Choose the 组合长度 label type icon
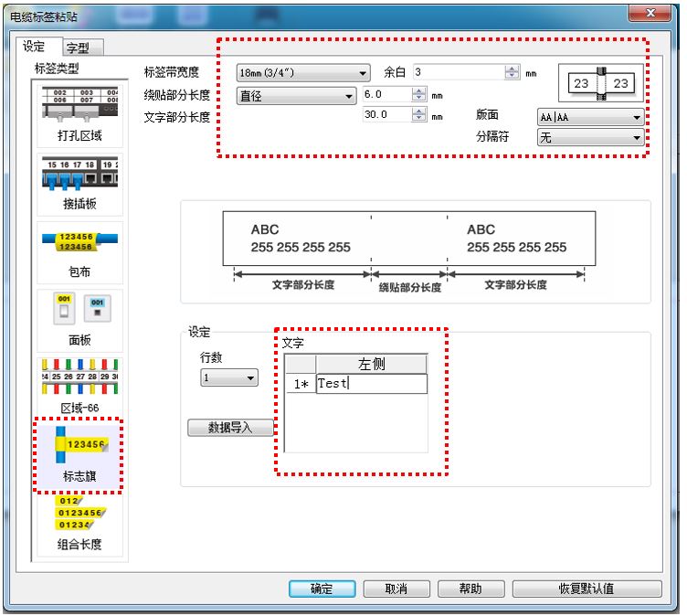Image resolution: width=687 pixels, height=616 pixels. click(x=80, y=514)
